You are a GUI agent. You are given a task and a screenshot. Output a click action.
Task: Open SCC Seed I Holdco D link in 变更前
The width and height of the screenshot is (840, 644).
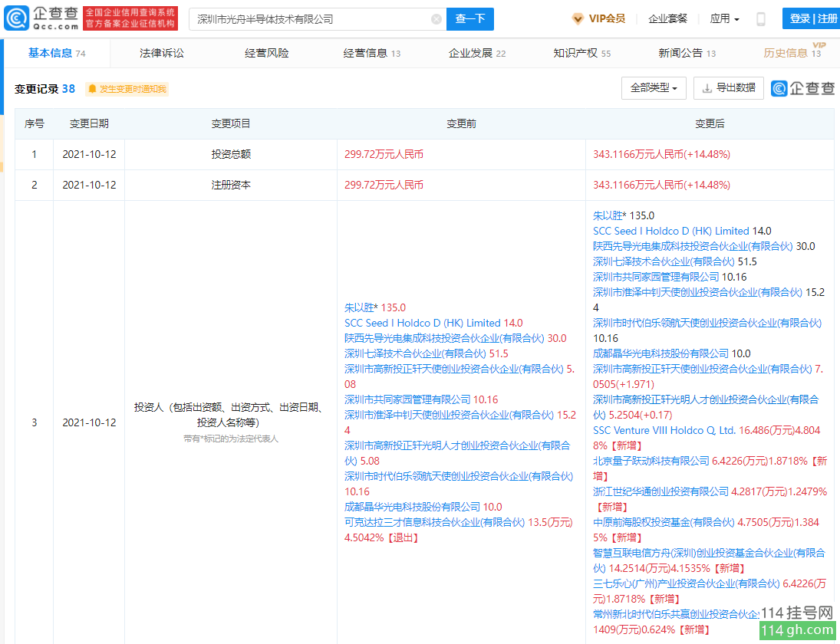coord(422,324)
